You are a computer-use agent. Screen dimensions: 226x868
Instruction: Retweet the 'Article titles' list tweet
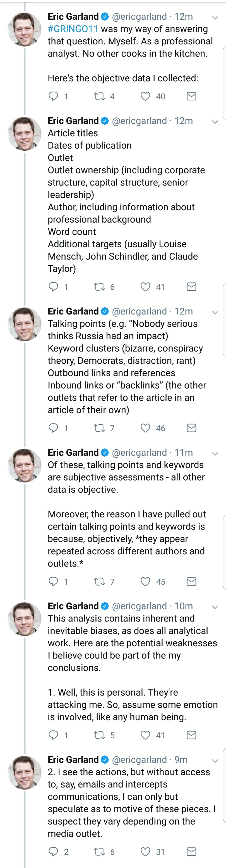(99, 287)
